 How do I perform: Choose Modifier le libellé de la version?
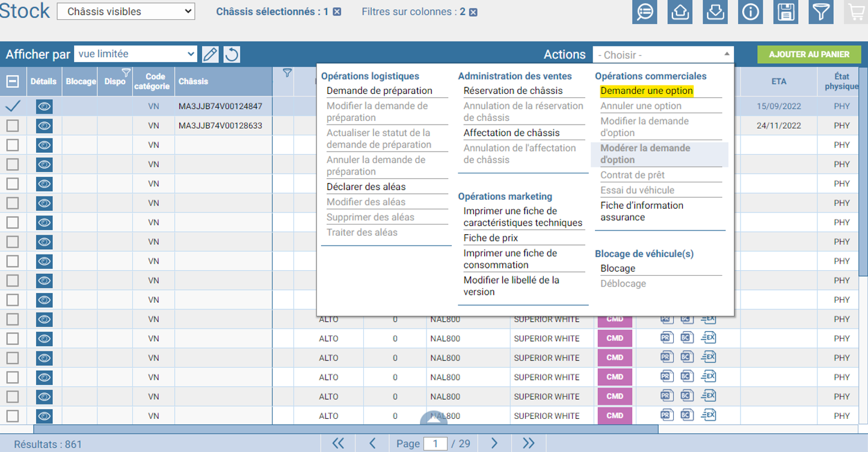click(x=511, y=286)
